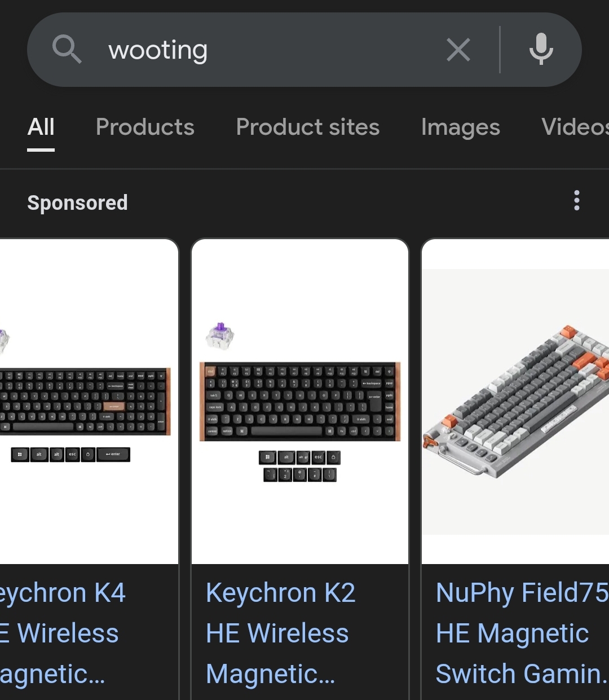Viewport: 609px width, 700px height.
Task: Open the Product sites tab
Action: tap(308, 127)
